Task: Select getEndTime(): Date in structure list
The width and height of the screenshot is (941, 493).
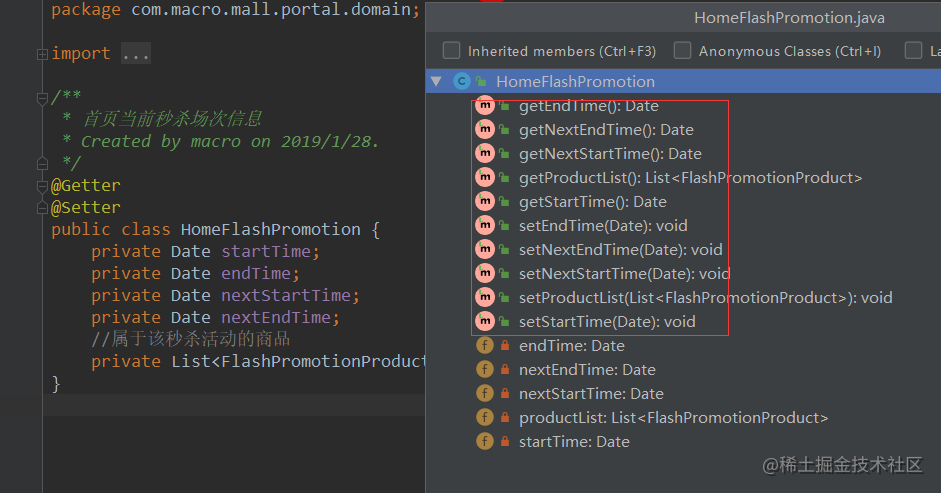Action: [589, 106]
